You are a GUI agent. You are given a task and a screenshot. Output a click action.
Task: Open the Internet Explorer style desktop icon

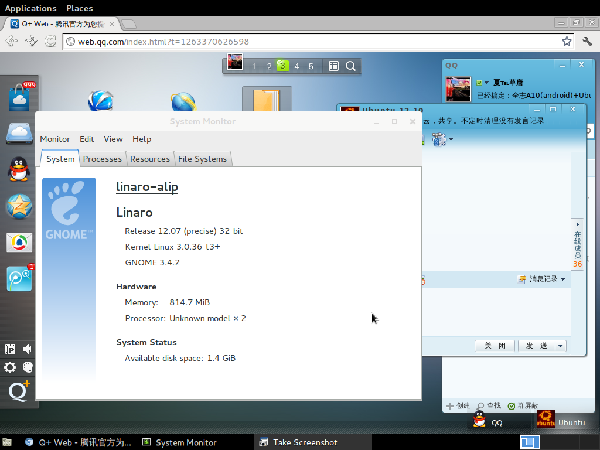click(x=183, y=101)
